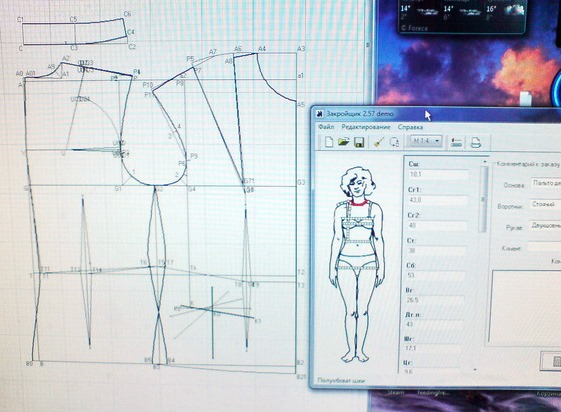561x412 pixels.
Task: Click the Сг1 measurement field
Action: coord(438,200)
